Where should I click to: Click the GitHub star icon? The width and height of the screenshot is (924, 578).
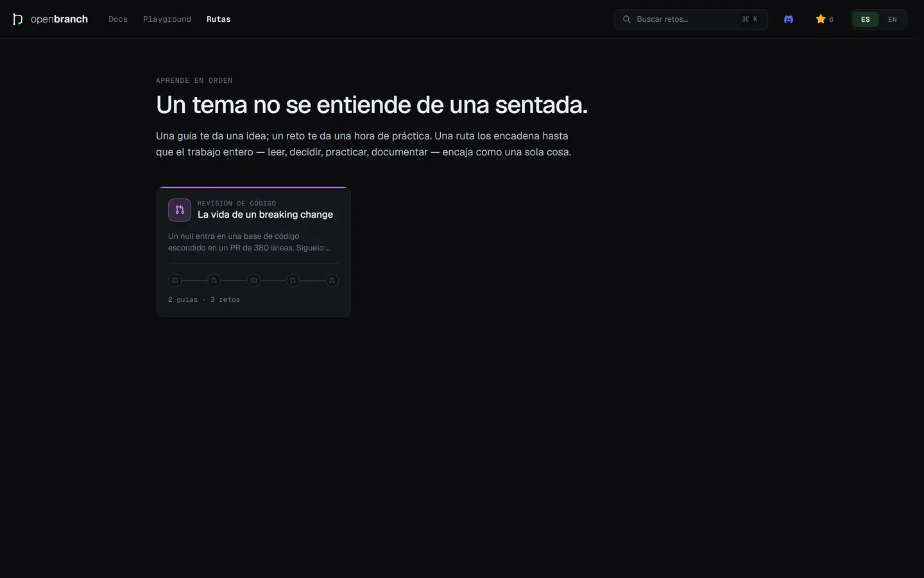coord(820,19)
